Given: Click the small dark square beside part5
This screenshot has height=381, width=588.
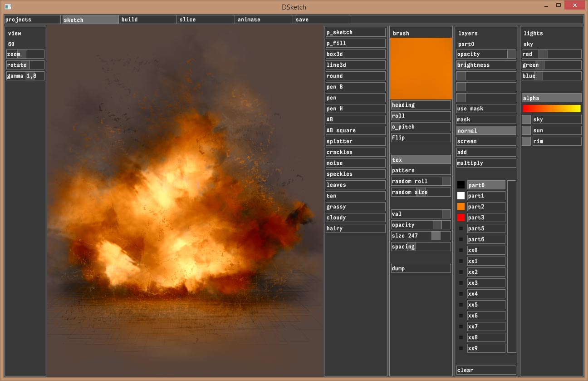Looking at the screenshot, I should tap(461, 228).
